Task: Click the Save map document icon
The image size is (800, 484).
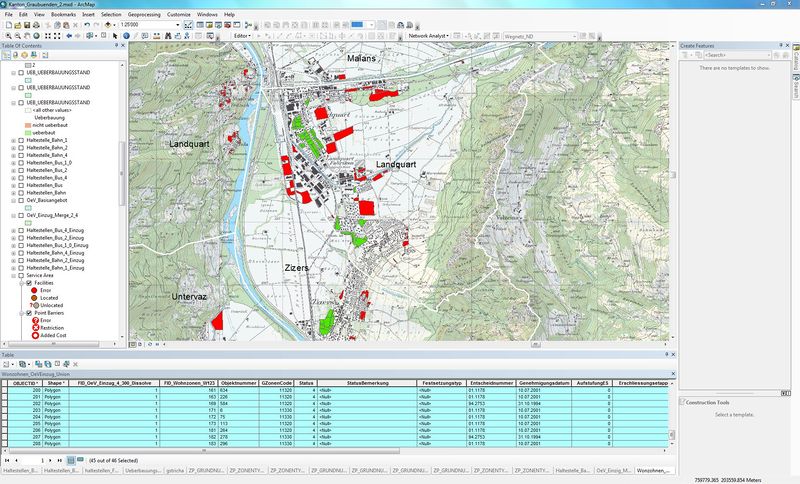Action: point(26,25)
